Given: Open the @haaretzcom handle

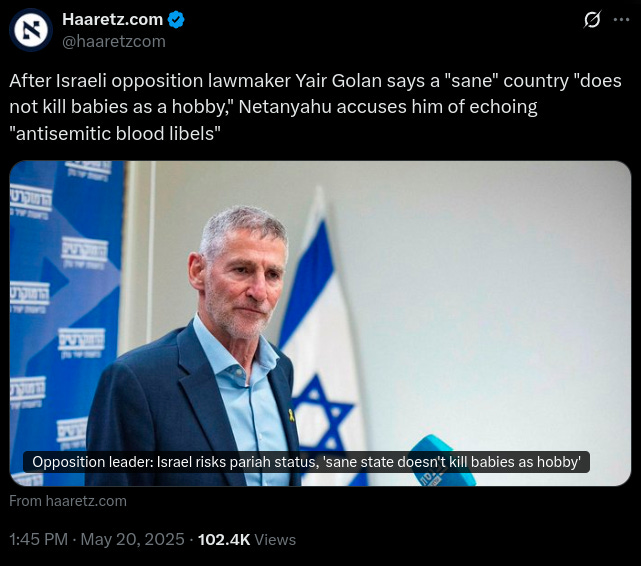Looking at the screenshot, I should click(114, 41).
